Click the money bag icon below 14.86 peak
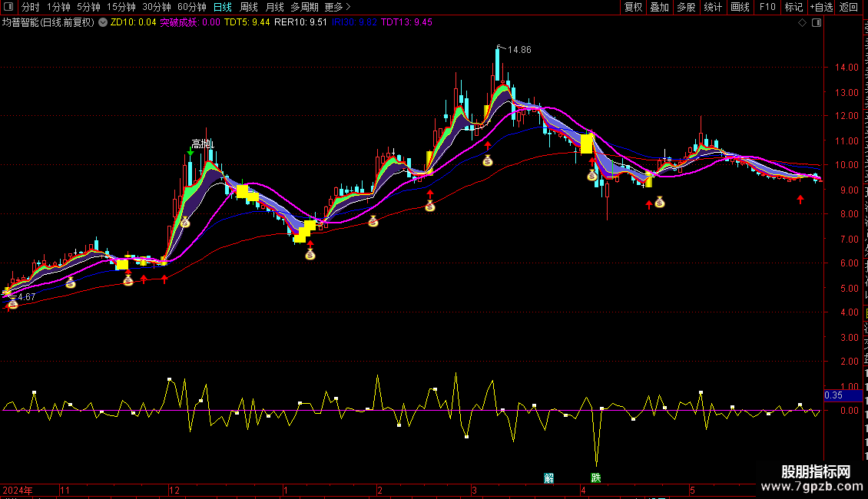The height and width of the screenshot is (499, 868). click(x=487, y=160)
